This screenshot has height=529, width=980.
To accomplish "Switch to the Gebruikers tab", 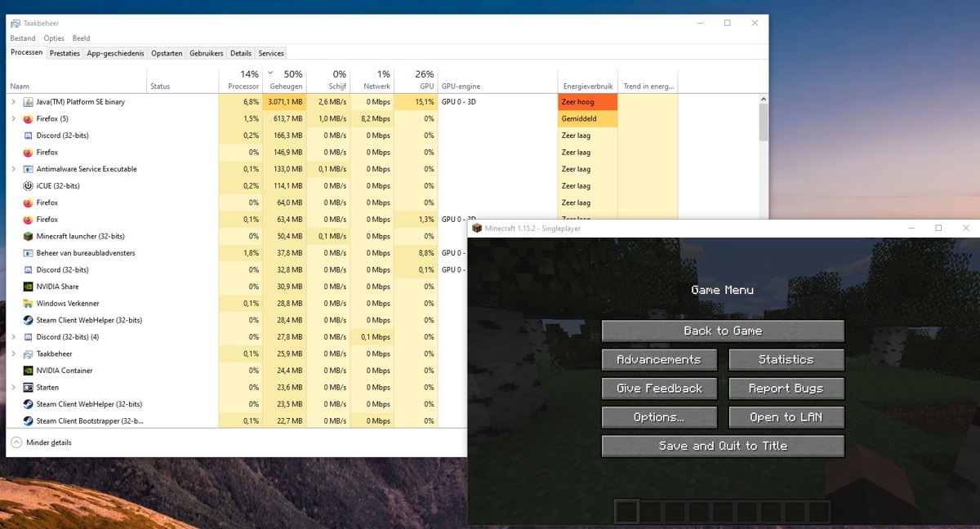I will point(207,53).
